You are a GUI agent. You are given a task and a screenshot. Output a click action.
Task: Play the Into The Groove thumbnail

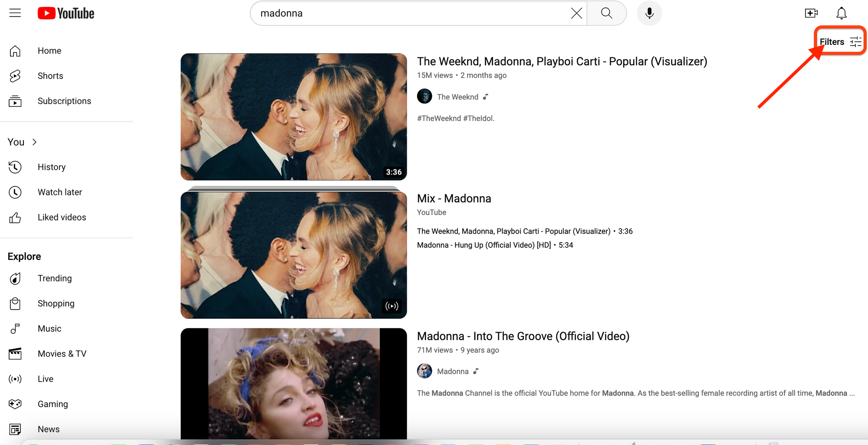pos(294,384)
